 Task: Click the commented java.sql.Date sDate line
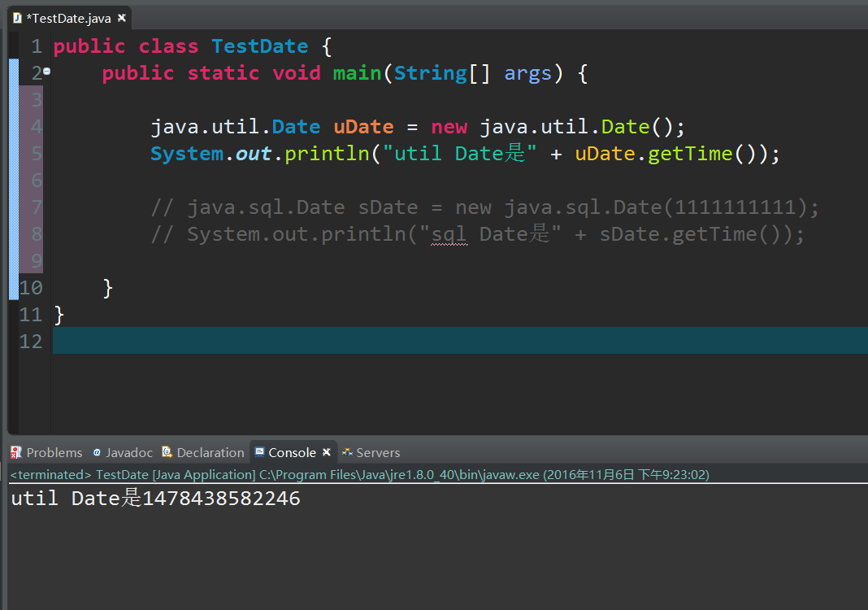tap(484, 207)
